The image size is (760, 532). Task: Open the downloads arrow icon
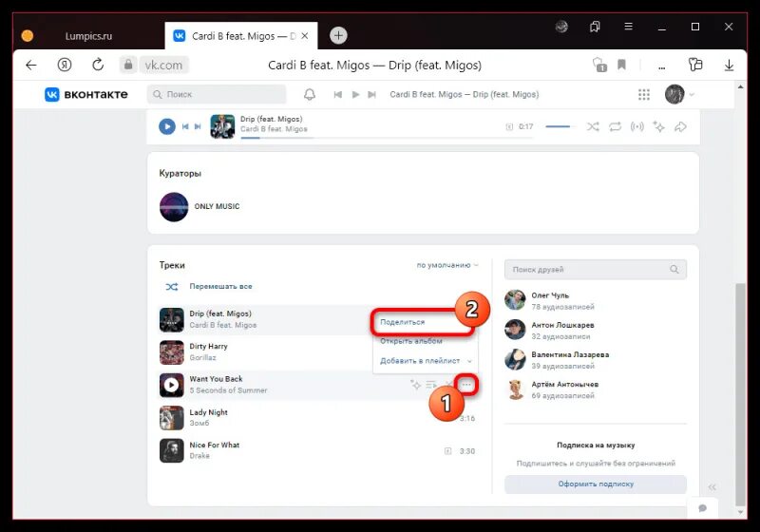[x=729, y=65]
